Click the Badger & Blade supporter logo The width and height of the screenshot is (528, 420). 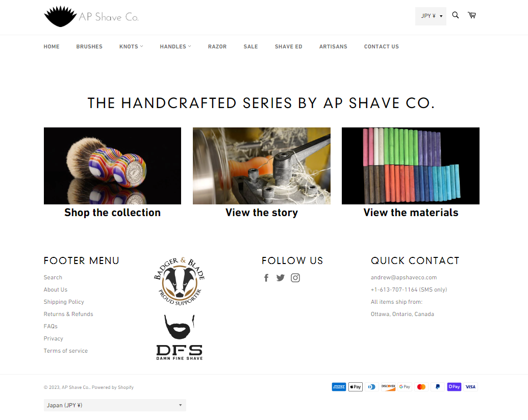pos(180,281)
